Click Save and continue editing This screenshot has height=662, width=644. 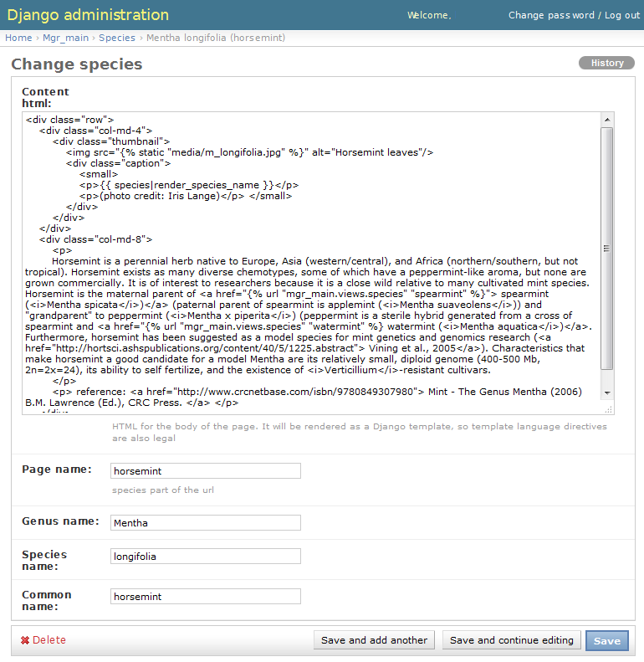tap(512, 640)
